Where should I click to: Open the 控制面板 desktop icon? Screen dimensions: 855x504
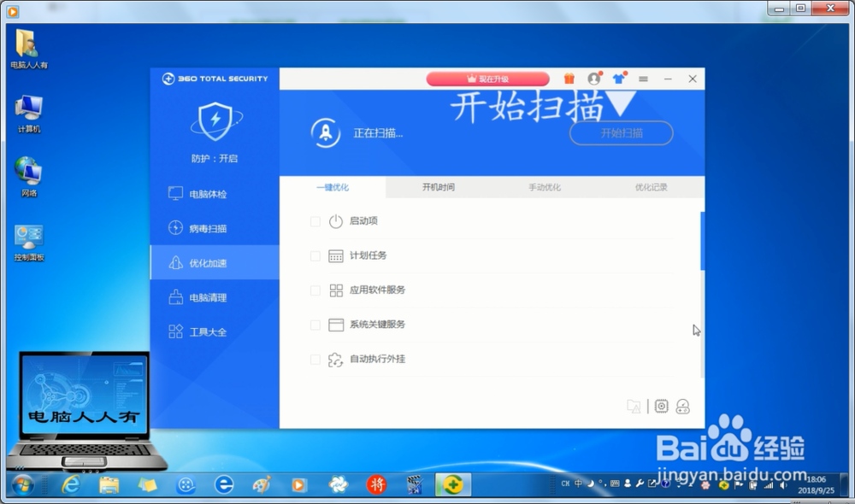[x=29, y=243]
